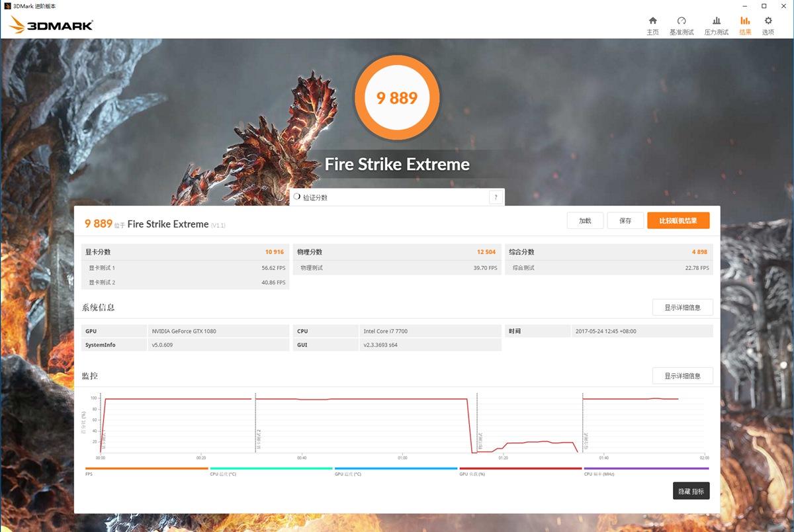This screenshot has width=794, height=532.
Task: Click the GPU load drop near 01:20
Action: (470, 427)
